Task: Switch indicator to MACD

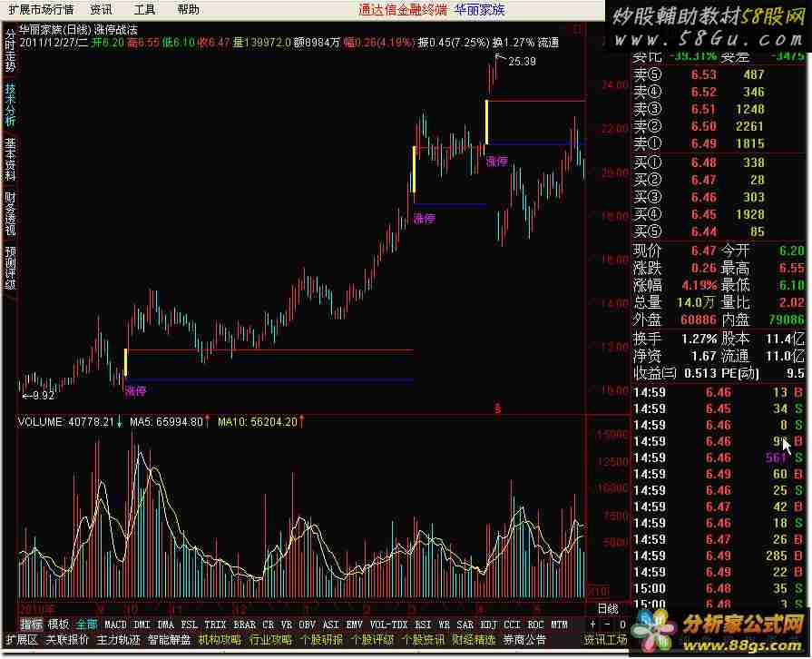Action: click(x=115, y=625)
